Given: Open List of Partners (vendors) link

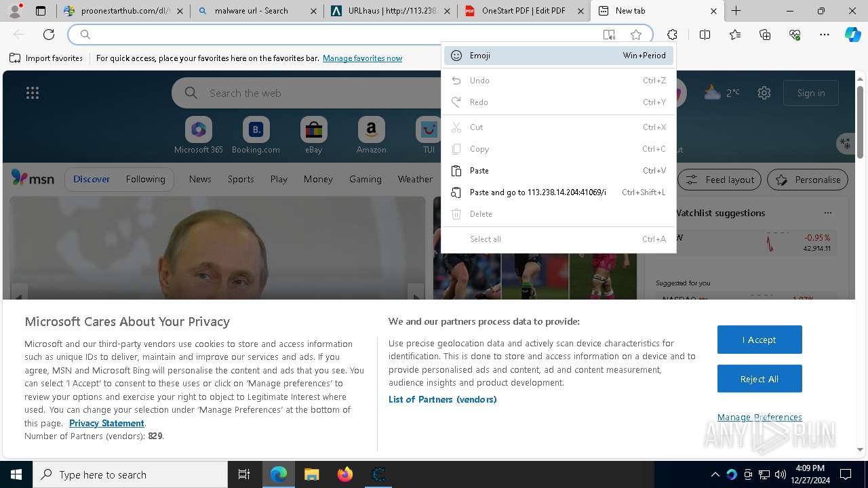Looking at the screenshot, I should [x=443, y=399].
